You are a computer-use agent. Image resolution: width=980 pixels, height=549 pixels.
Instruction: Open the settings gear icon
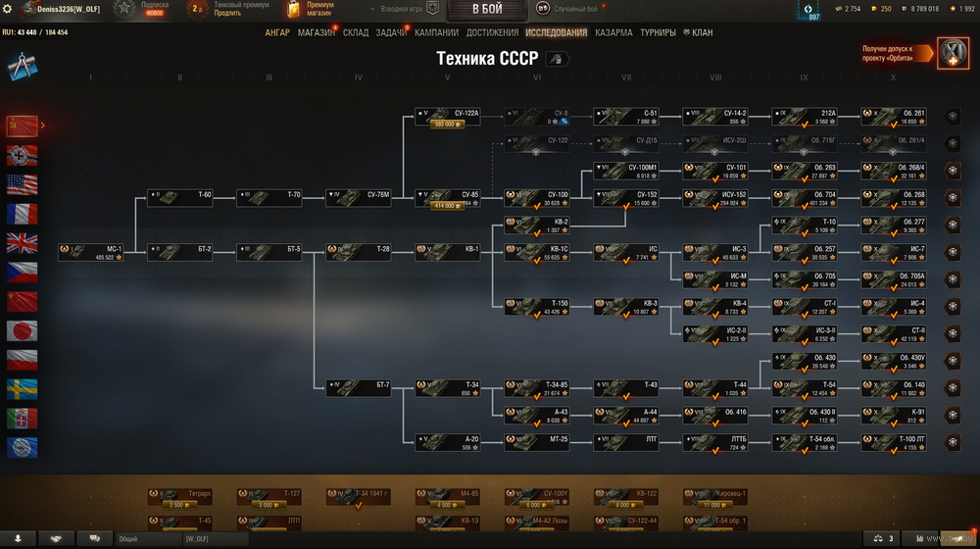click(8, 9)
